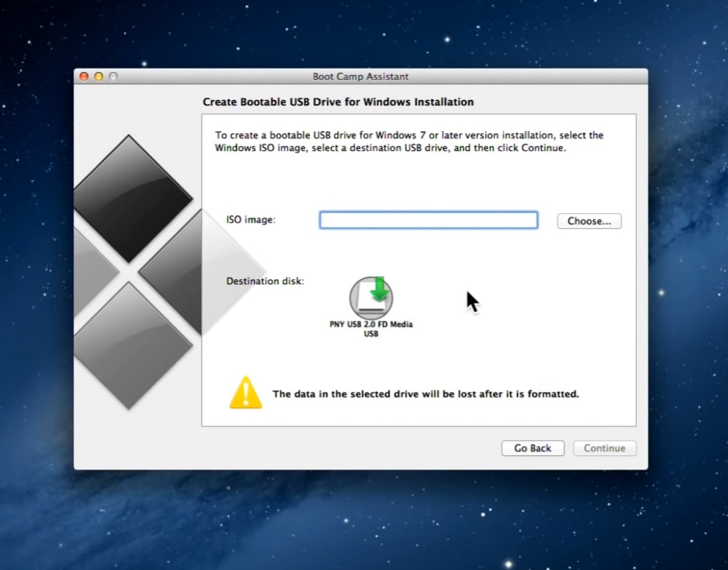Click the data will be lost warning text
The width and height of the screenshot is (728, 570).
[425, 394]
